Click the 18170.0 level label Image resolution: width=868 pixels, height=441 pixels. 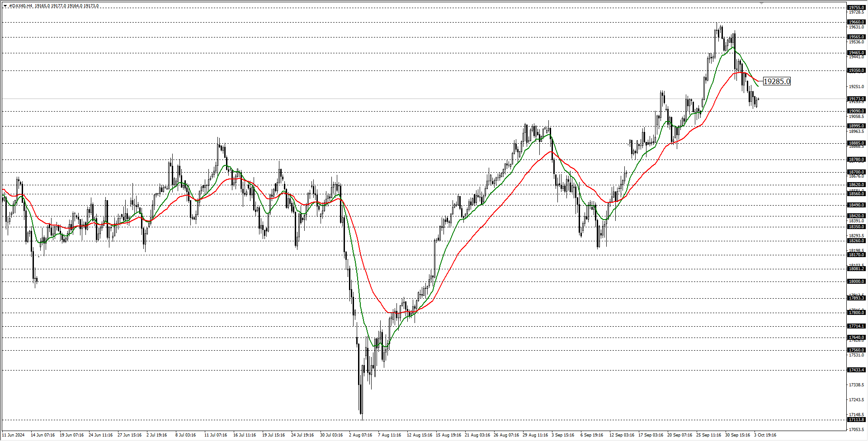click(x=856, y=255)
